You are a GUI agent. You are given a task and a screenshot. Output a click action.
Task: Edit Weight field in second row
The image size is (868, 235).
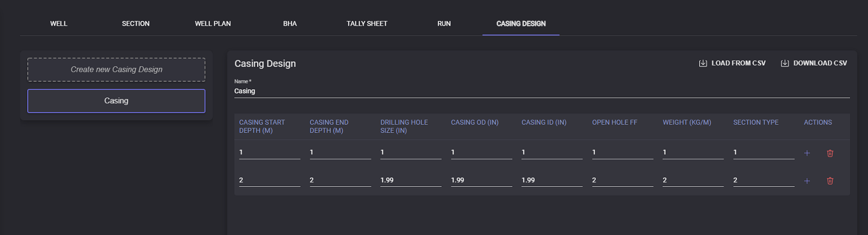click(693, 180)
